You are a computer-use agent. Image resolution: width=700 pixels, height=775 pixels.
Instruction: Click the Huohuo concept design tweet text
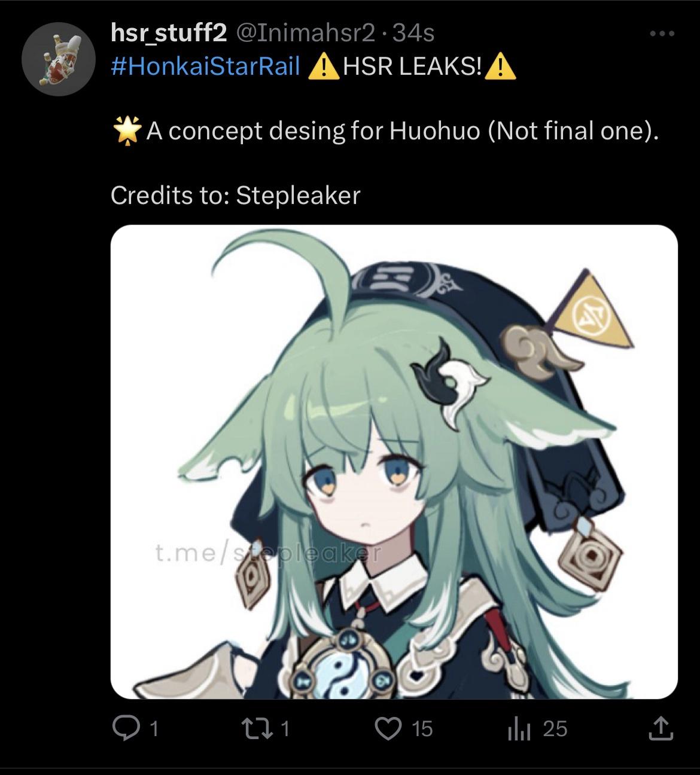pos(386,131)
